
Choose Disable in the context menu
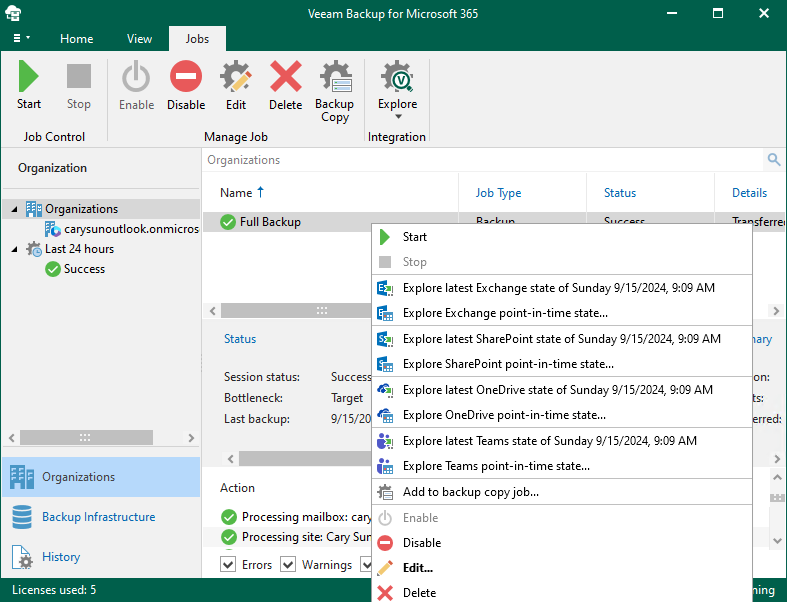pos(562,543)
